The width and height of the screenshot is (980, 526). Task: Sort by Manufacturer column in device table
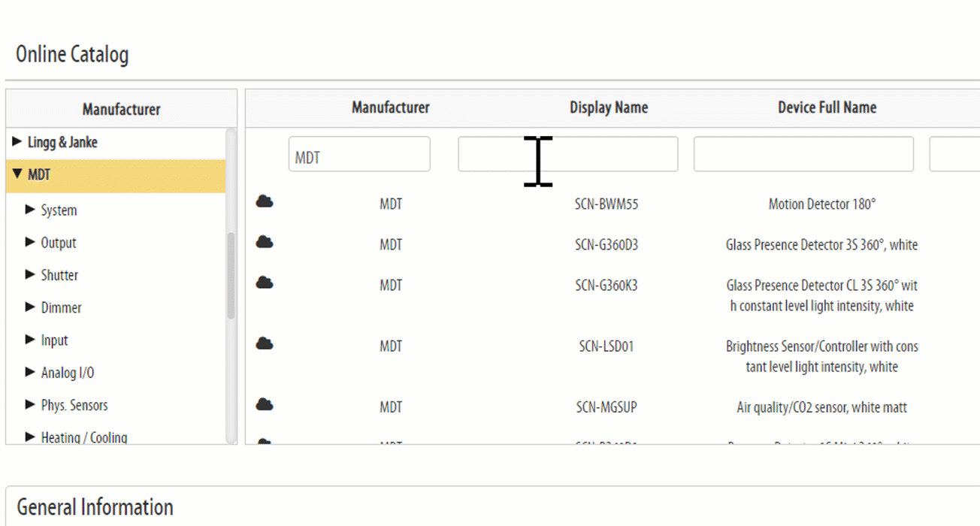pos(391,107)
